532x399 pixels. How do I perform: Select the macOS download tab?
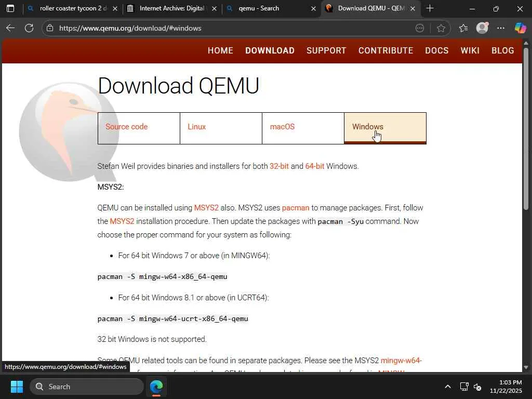pos(303,128)
